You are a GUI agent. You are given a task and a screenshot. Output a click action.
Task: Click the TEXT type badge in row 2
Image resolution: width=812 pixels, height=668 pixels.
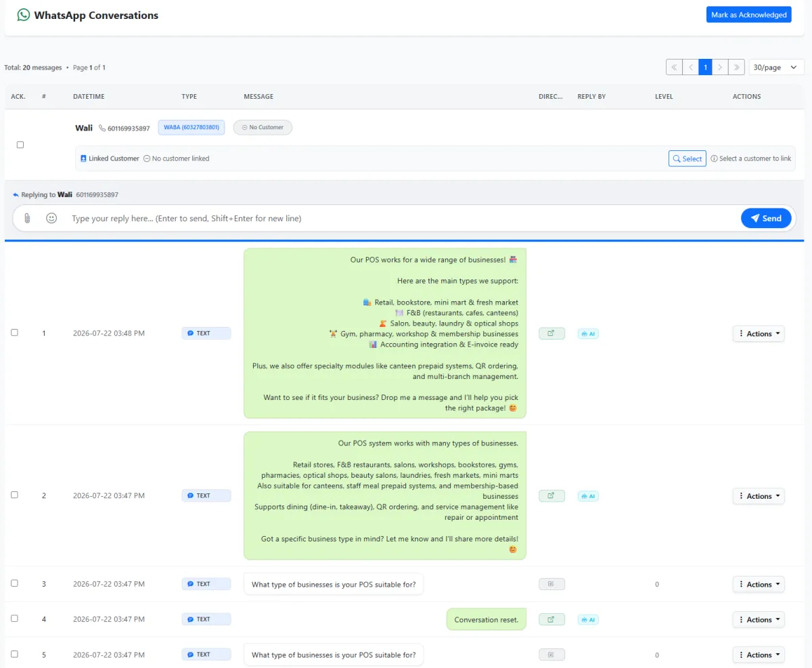click(206, 495)
